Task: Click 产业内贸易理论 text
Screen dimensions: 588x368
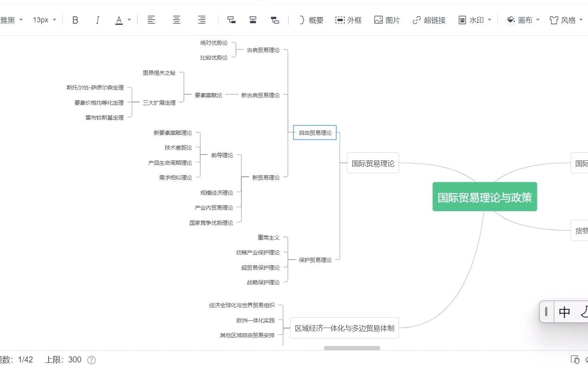Action: (214, 208)
